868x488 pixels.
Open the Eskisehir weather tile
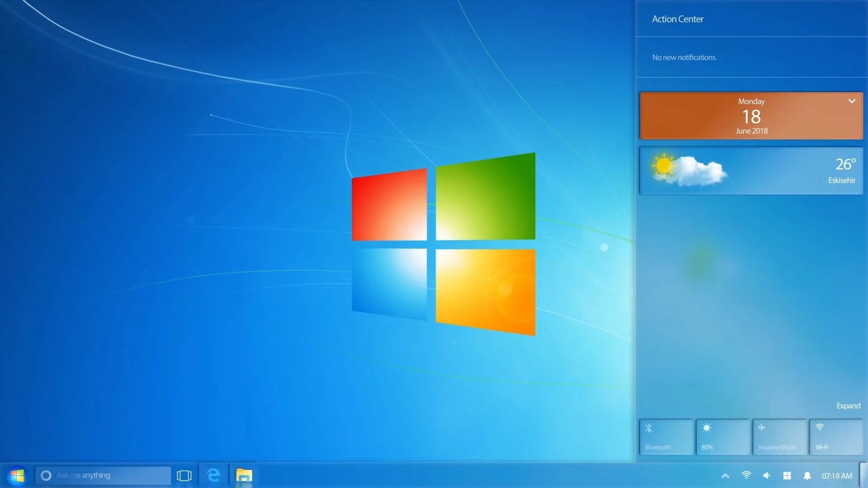pos(751,171)
